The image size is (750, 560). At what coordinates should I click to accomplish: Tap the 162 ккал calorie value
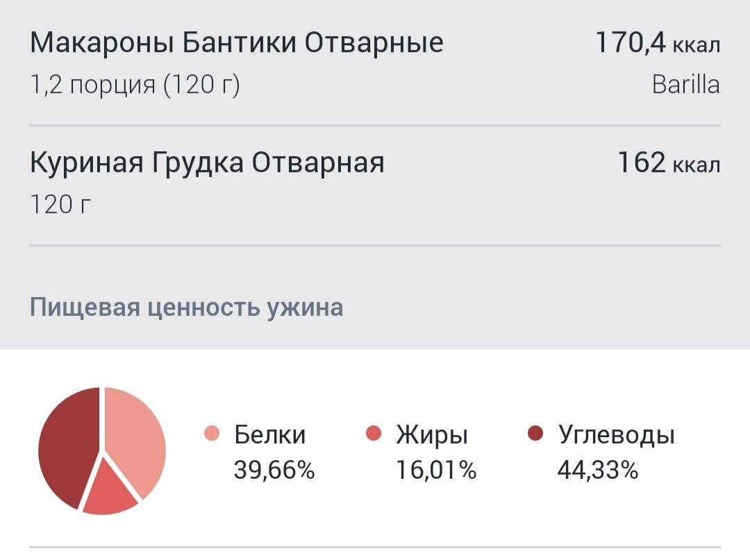[669, 162]
